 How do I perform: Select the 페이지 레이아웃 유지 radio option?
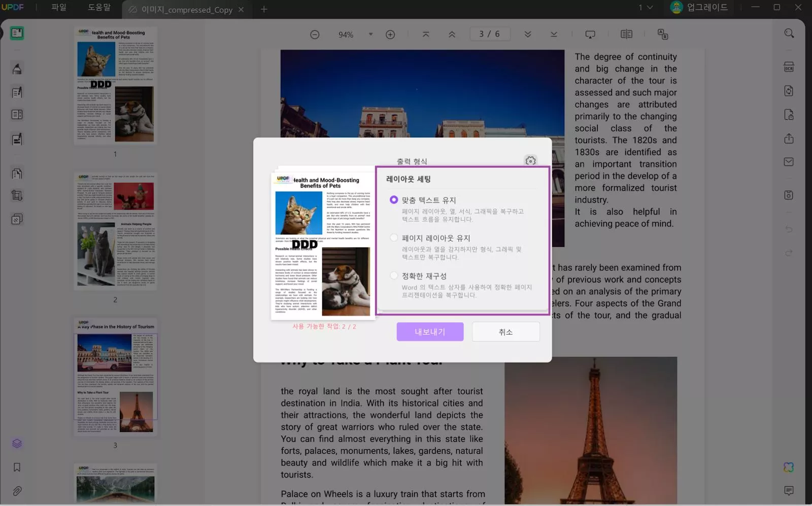(x=394, y=238)
